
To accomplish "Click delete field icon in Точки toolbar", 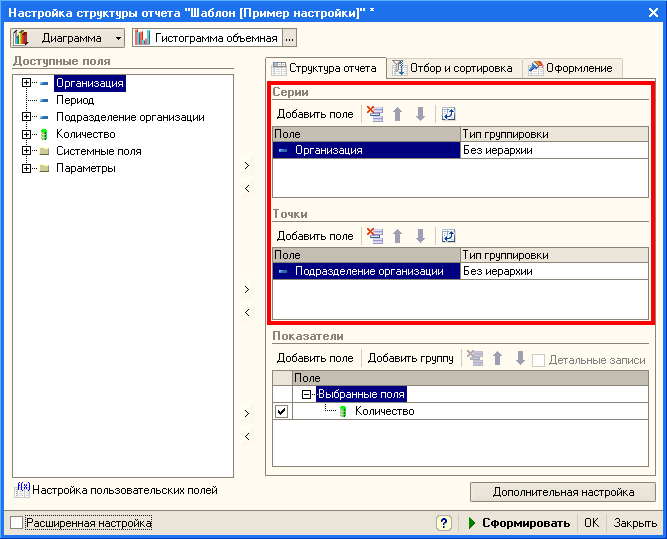I will (376, 236).
